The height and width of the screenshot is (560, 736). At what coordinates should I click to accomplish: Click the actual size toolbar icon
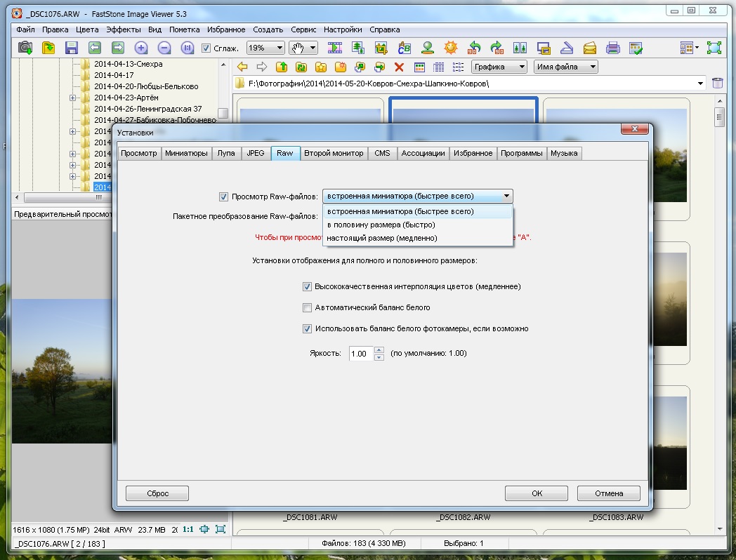pos(187,48)
